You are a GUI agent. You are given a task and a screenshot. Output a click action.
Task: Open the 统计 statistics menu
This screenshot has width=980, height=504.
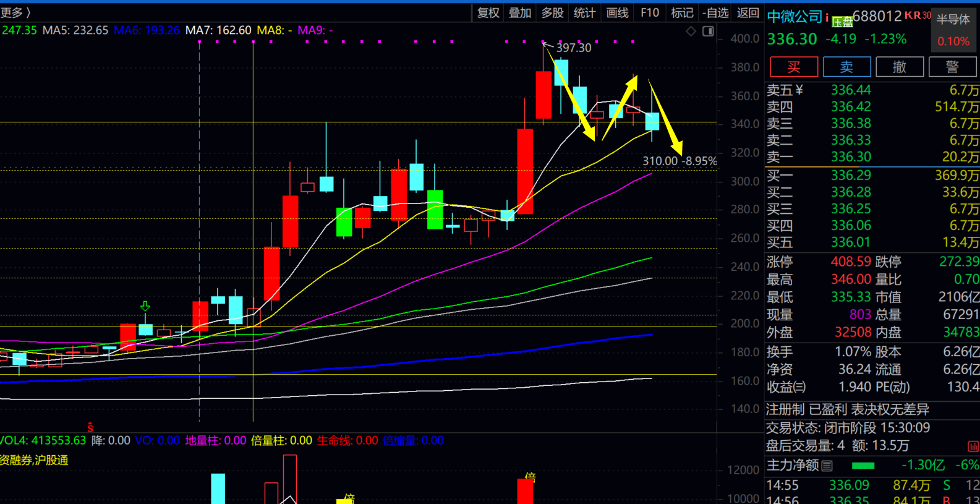[x=584, y=12]
